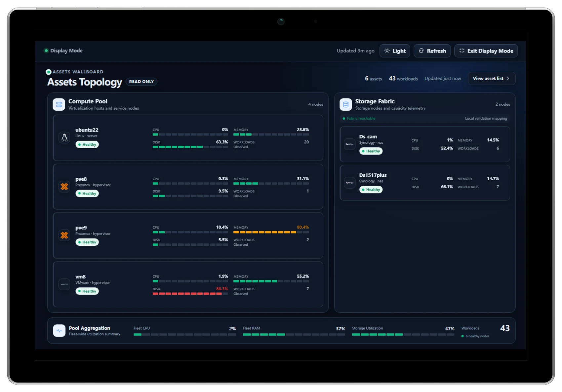Click the READ ONLY badge
Viewport: 562px width, 392px height.
pyautogui.click(x=141, y=82)
